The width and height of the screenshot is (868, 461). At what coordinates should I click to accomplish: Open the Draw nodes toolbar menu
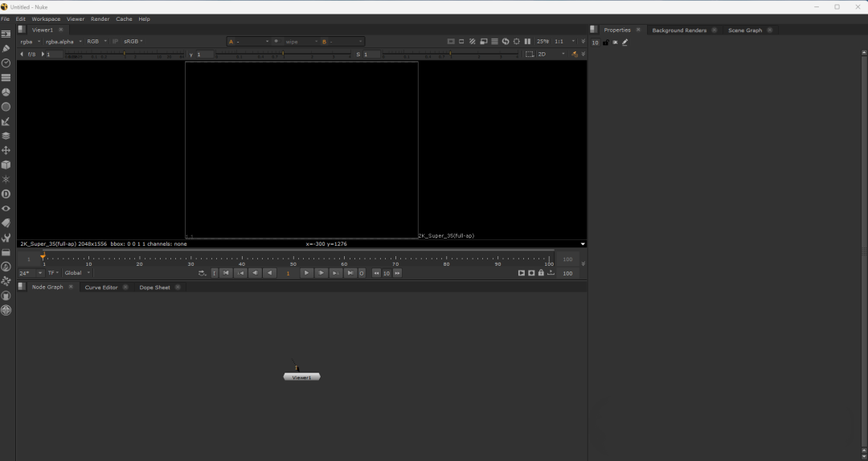6,49
